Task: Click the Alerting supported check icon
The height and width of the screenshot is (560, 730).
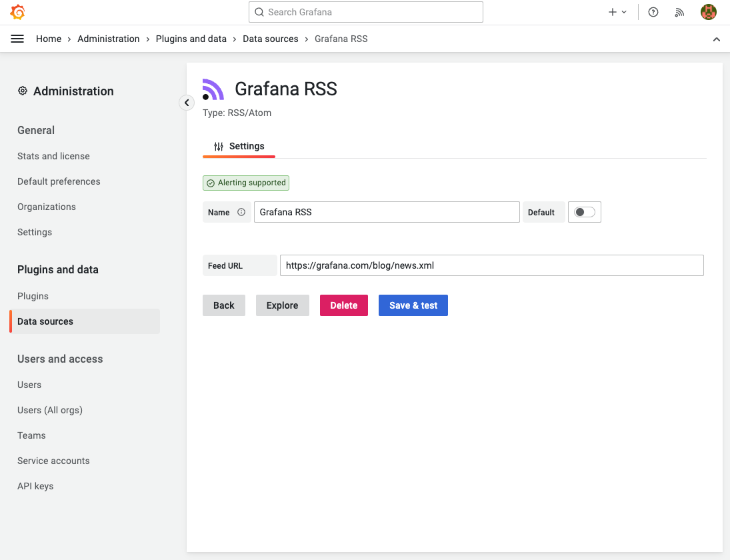Action: coord(211,183)
